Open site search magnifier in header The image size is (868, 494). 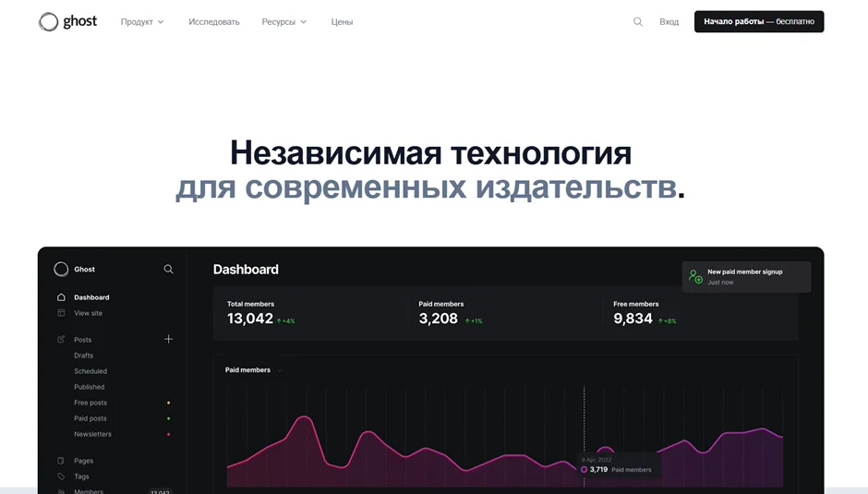coord(638,21)
